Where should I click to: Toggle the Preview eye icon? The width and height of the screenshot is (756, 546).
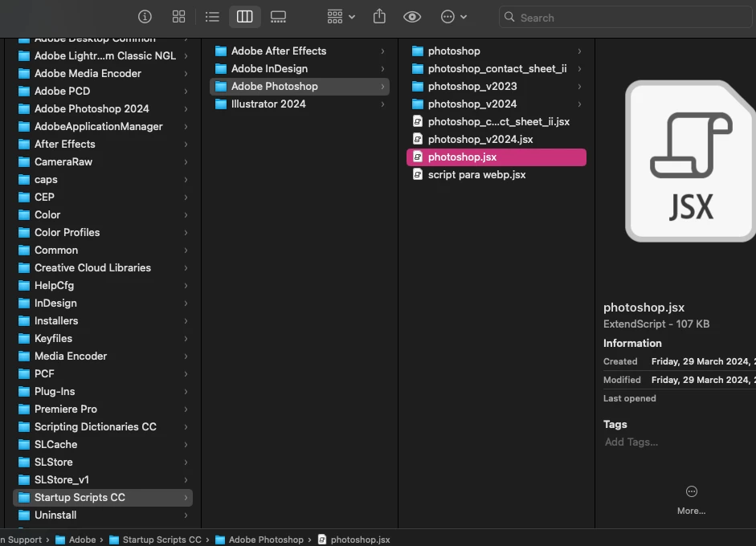412,17
